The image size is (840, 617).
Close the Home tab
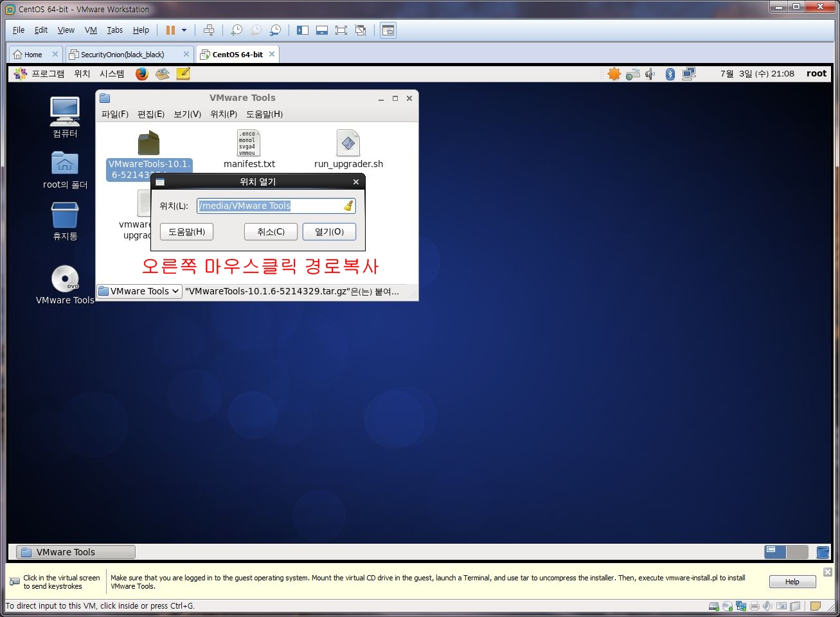[x=55, y=54]
